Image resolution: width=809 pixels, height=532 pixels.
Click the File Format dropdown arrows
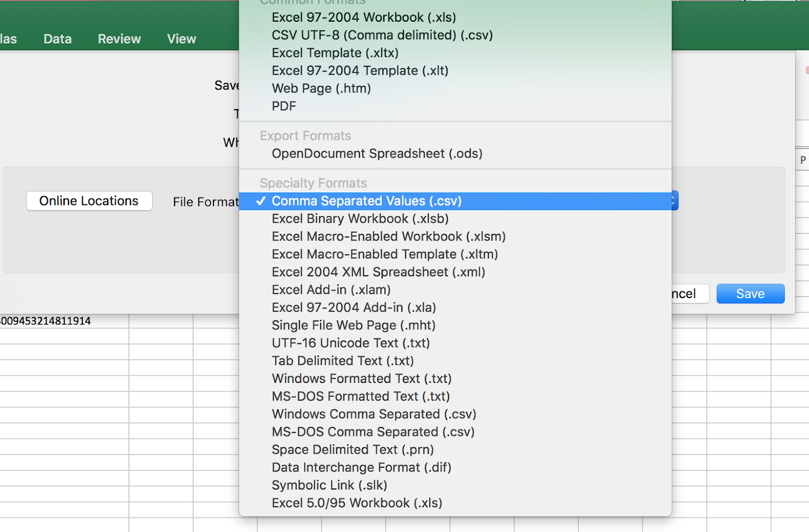675,201
